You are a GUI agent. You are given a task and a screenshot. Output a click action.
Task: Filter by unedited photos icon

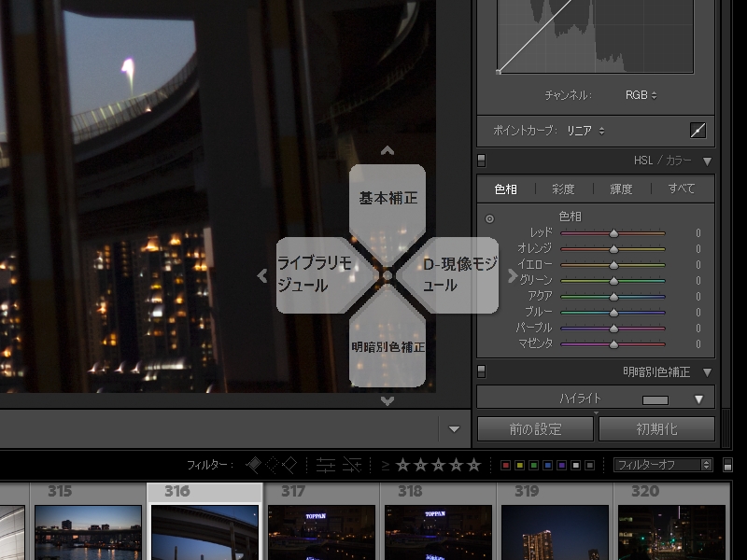(352, 465)
